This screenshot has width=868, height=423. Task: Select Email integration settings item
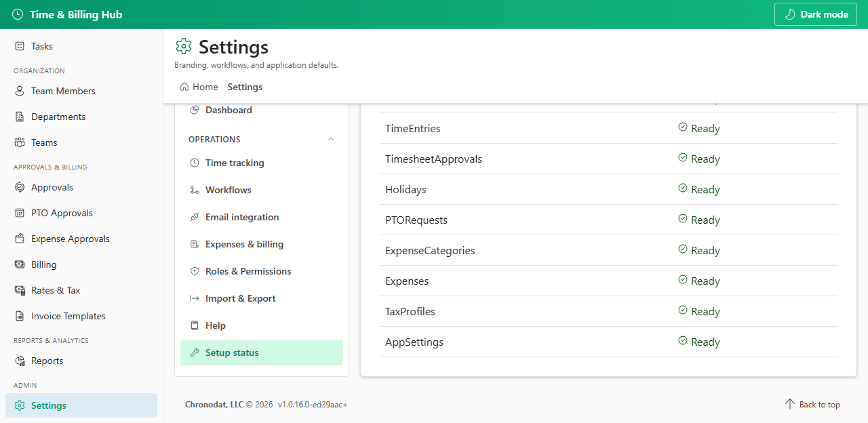[262, 217]
